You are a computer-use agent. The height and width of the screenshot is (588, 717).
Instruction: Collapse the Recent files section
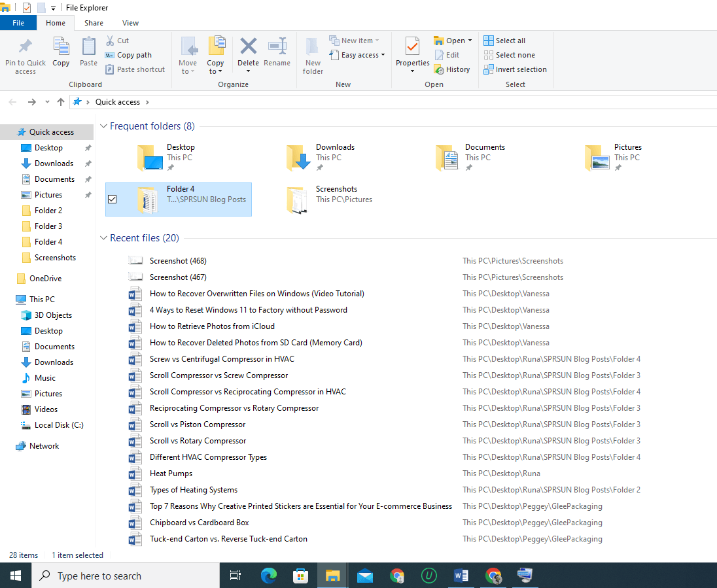tap(104, 238)
